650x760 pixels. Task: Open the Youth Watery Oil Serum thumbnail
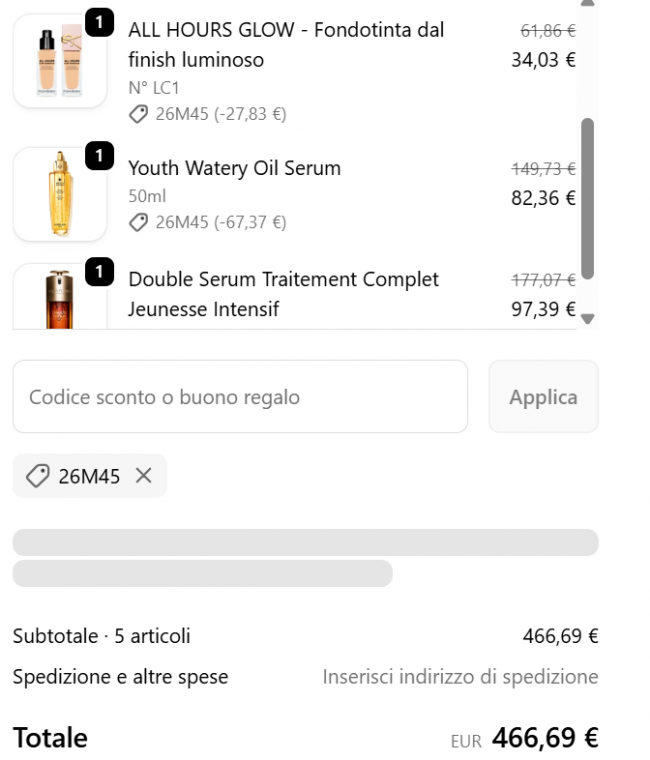(x=59, y=194)
